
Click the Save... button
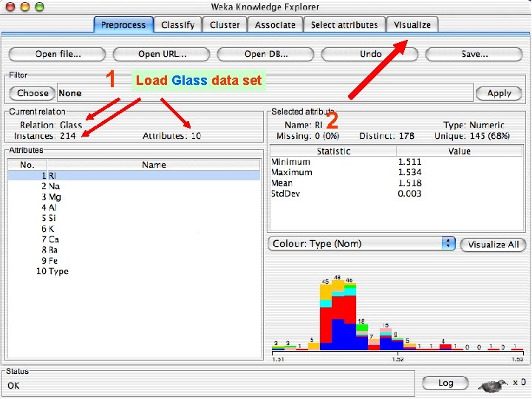pos(474,54)
